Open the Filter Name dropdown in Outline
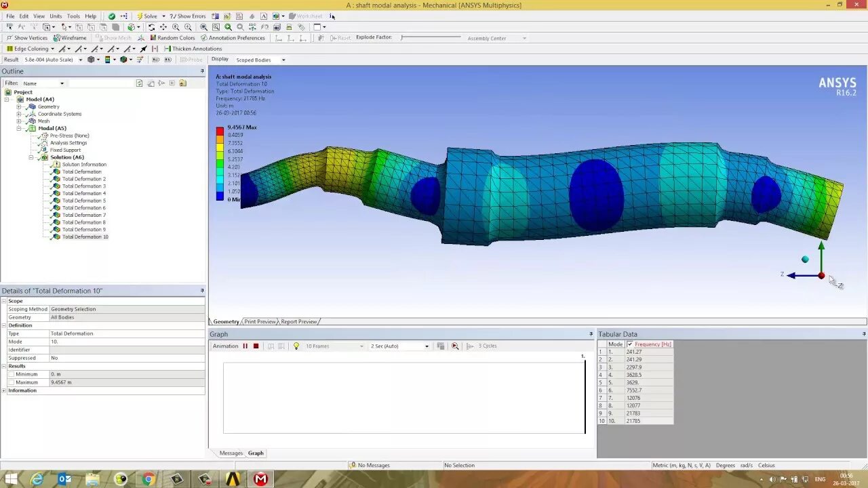Image resolution: width=868 pixels, height=488 pixels. [x=62, y=83]
